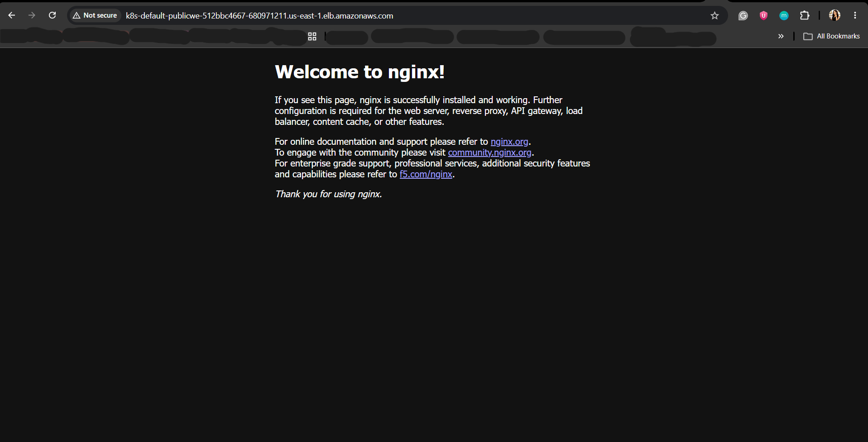The width and height of the screenshot is (868, 442).
Task: Open the Grammarly extension icon
Action: pyautogui.click(x=743, y=16)
